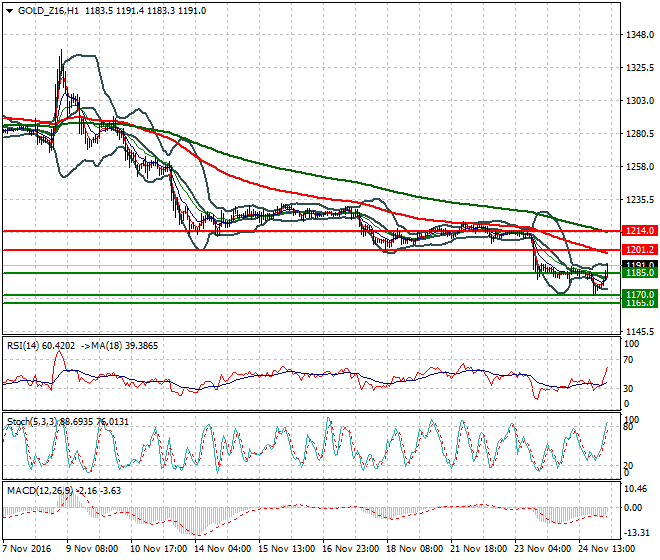
Task: Click the MACD scale value 10.46
Action: [636, 488]
